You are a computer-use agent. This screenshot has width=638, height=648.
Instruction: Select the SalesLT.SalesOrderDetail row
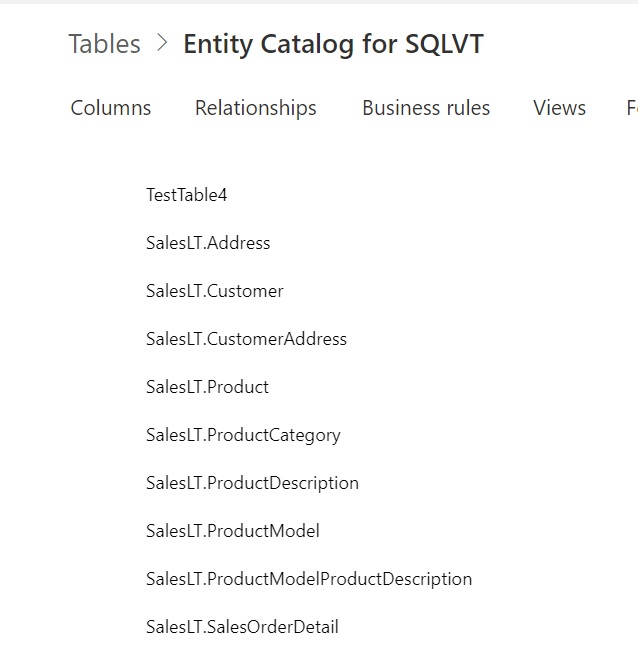point(242,627)
